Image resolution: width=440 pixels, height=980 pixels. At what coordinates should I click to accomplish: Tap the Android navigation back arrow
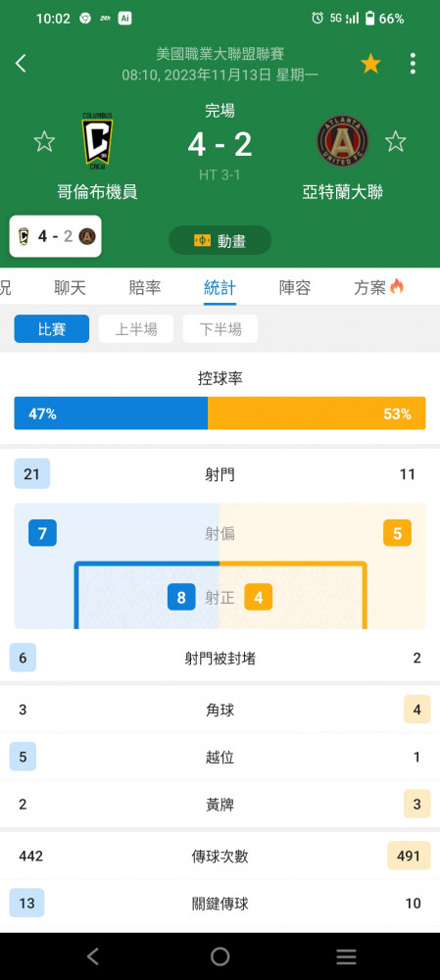[x=93, y=956]
